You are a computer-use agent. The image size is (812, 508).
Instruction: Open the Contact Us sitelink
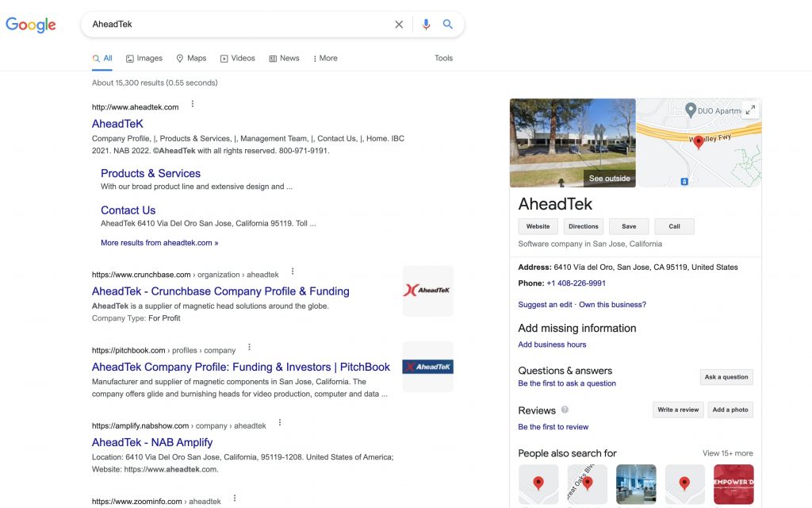coord(128,210)
